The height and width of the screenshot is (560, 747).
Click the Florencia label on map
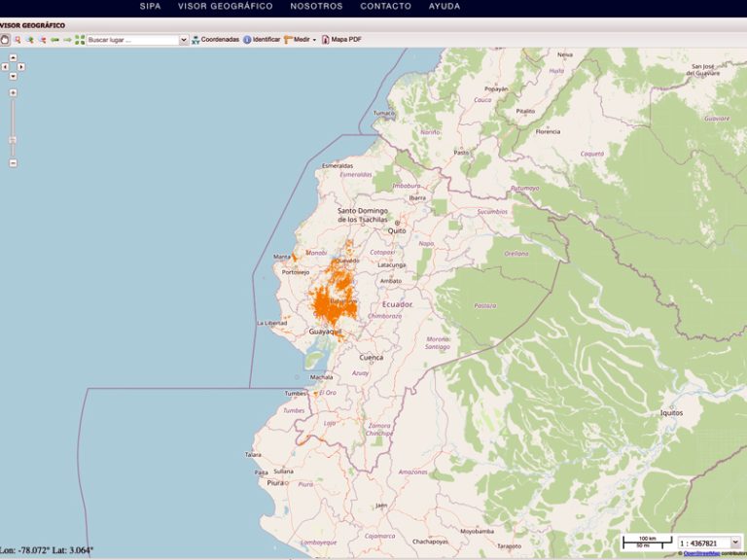[548, 132]
